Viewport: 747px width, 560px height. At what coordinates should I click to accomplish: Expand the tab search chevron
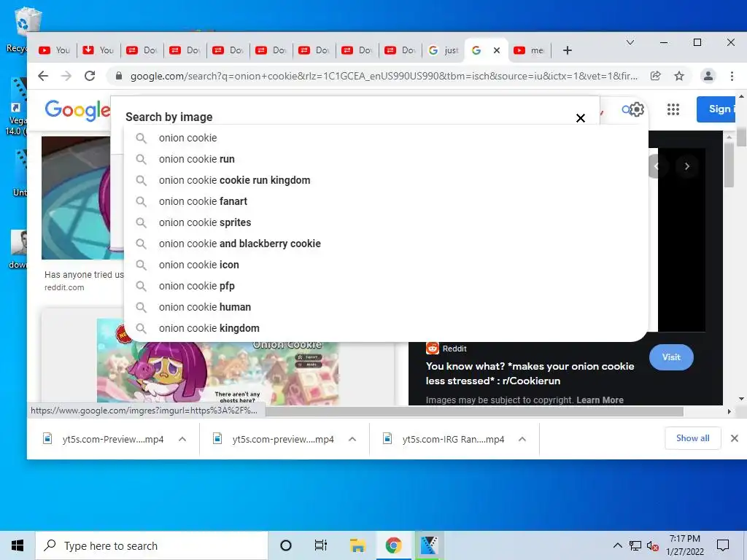(630, 42)
